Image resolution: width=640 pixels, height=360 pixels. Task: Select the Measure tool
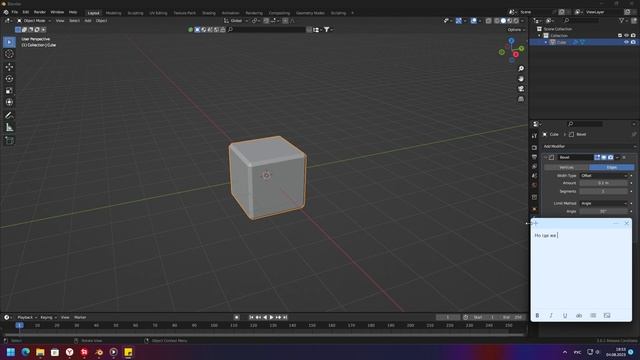9,128
